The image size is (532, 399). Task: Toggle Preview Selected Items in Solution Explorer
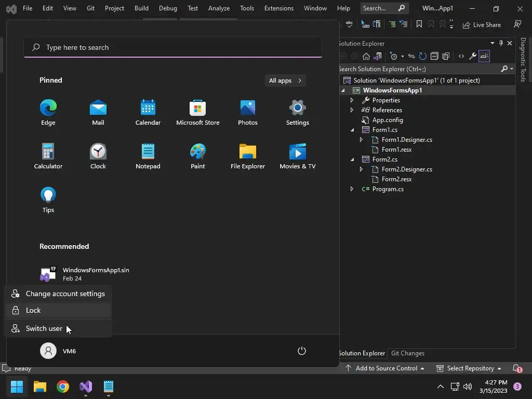pos(484,56)
